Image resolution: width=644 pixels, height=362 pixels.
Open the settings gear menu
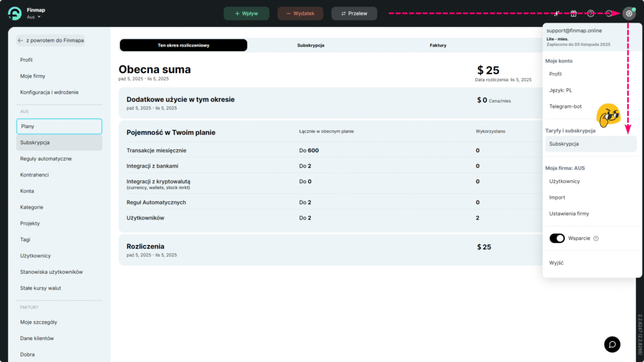pyautogui.click(x=628, y=13)
